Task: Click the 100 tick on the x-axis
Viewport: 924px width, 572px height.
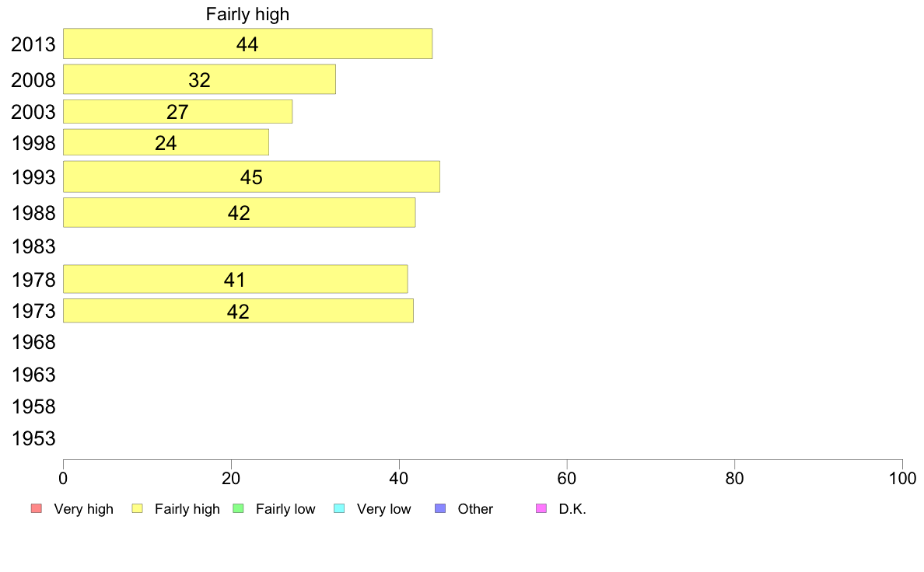Action: click(902, 478)
